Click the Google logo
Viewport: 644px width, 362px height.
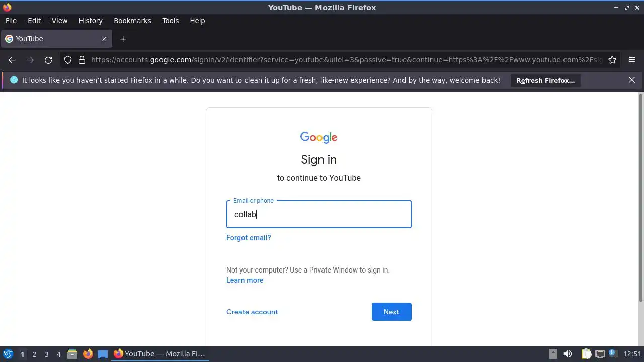coord(318,137)
